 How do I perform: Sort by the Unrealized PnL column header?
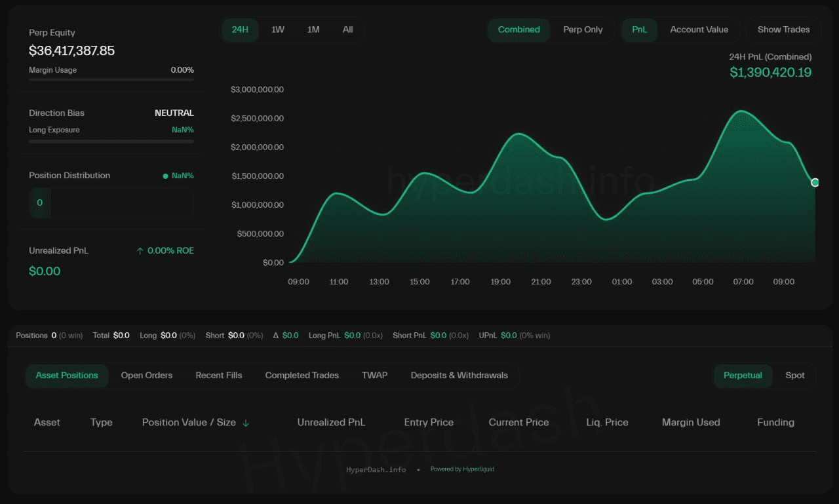pyautogui.click(x=331, y=423)
